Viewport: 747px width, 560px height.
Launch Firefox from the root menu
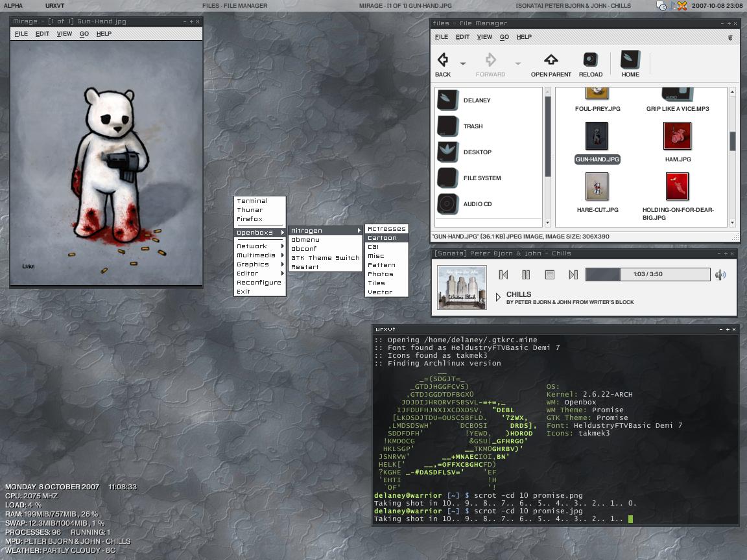260,219
